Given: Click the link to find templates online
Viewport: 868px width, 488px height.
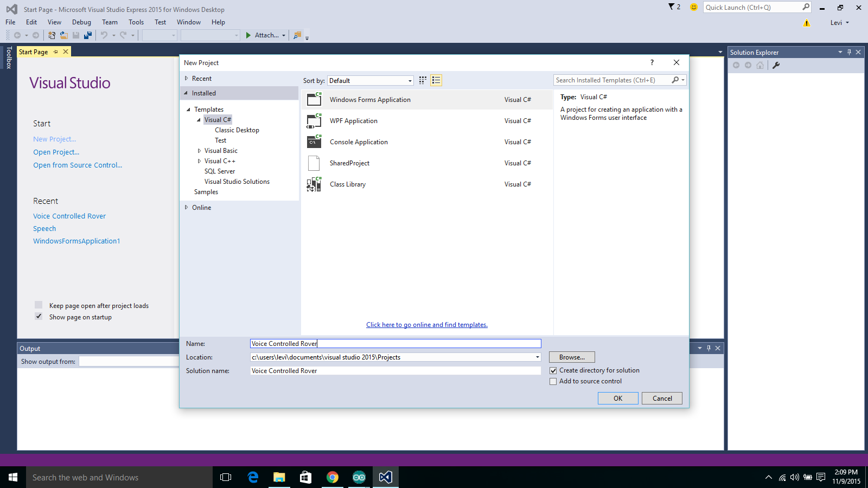Looking at the screenshot, I should click(426, 324).
